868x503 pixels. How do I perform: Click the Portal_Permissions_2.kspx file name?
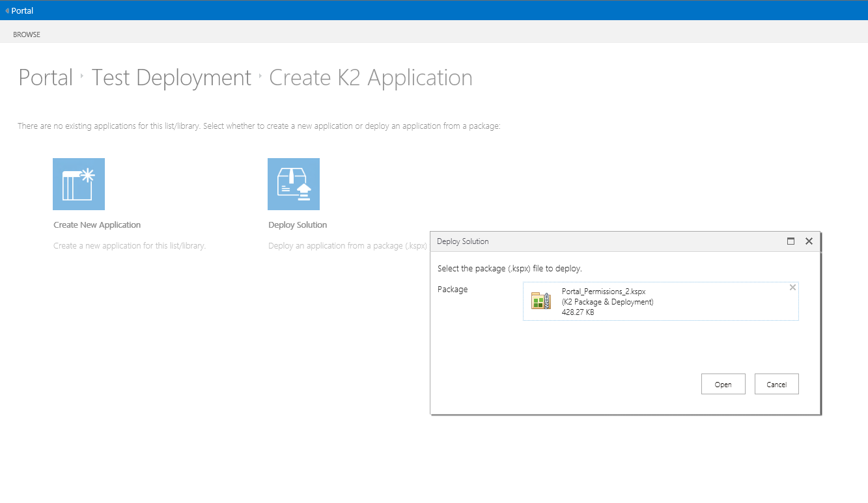604,292
